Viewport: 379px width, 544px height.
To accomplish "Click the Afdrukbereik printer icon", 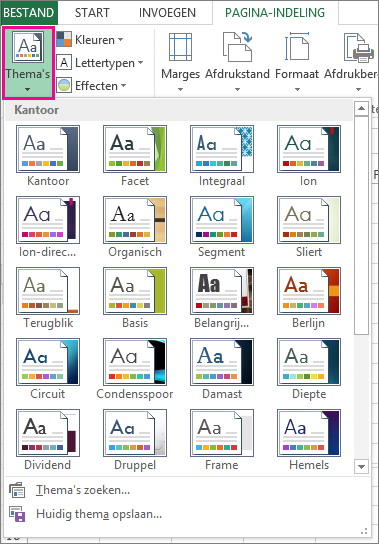I will (x=360, y=48).
